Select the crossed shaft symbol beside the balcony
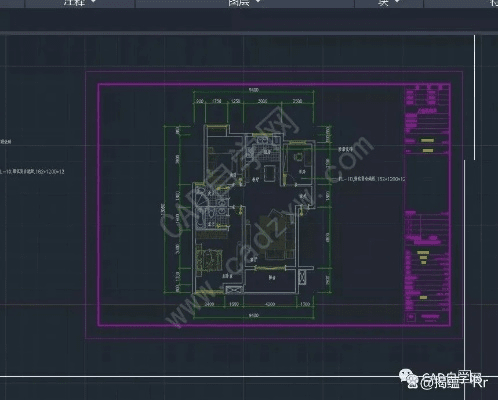 (x=302, y=277)
